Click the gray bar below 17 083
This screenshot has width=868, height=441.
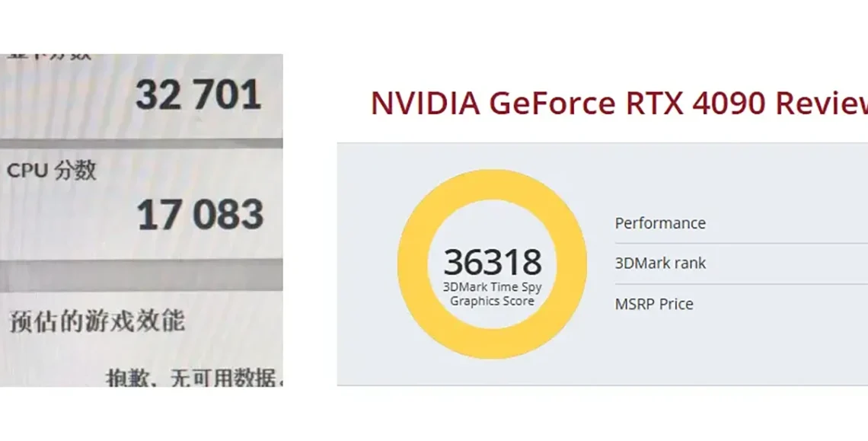point(141,276)
